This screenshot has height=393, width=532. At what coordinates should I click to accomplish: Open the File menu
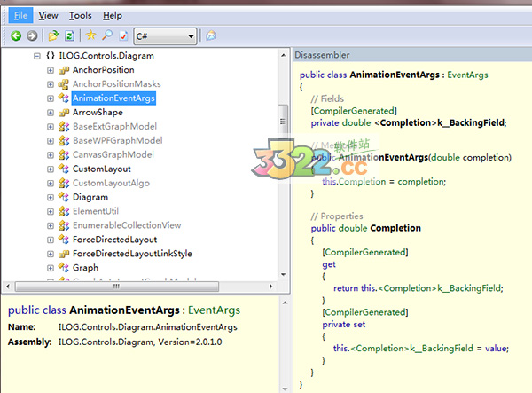[x=20, y=16]
